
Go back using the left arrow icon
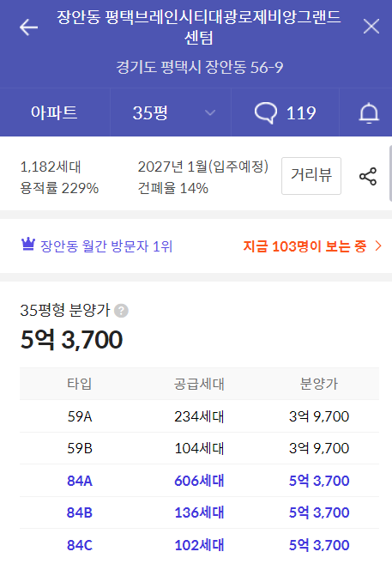(28, 27)
